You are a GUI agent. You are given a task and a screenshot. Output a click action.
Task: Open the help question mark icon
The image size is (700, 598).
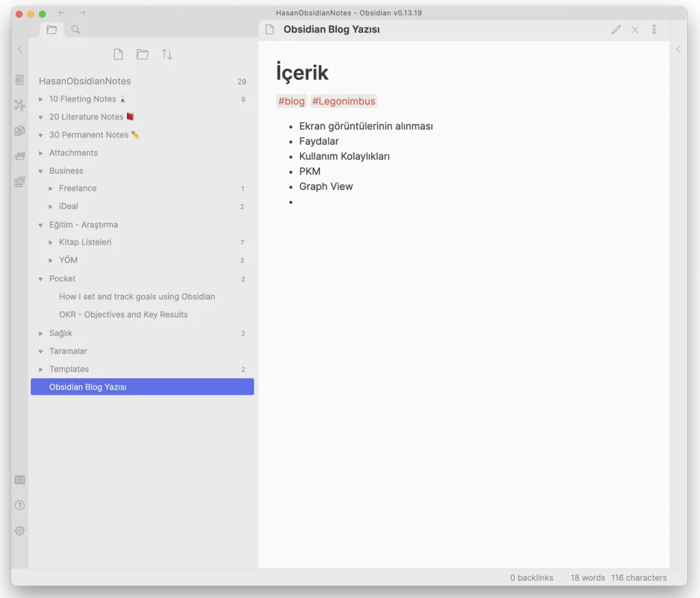point(20,505)
